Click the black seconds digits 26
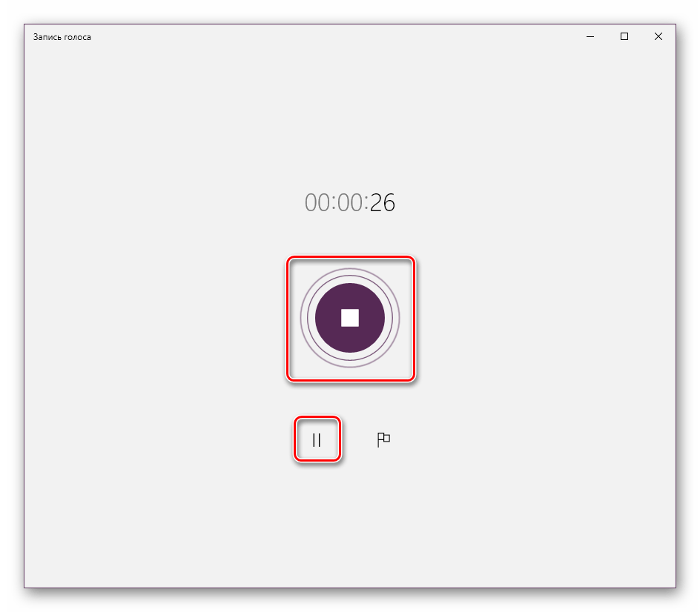Screen dimensions: 700x612 pyautogui.click(x=383, y=202)
